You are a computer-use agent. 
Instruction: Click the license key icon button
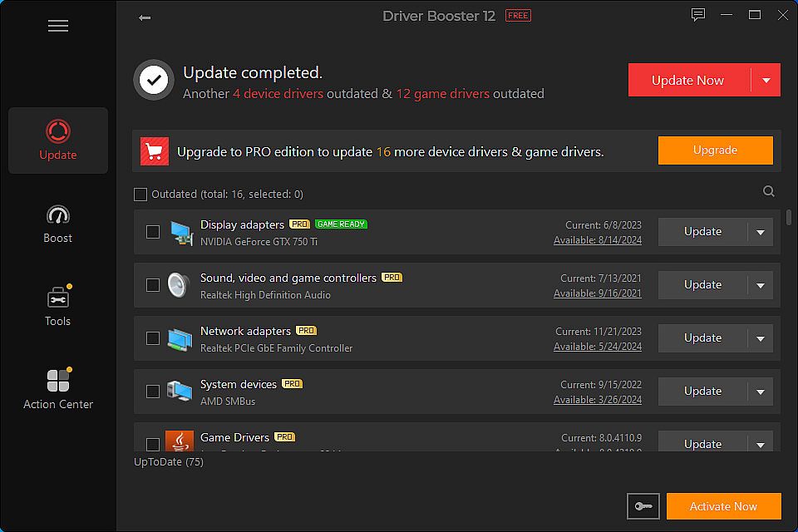tap(643, 506)
